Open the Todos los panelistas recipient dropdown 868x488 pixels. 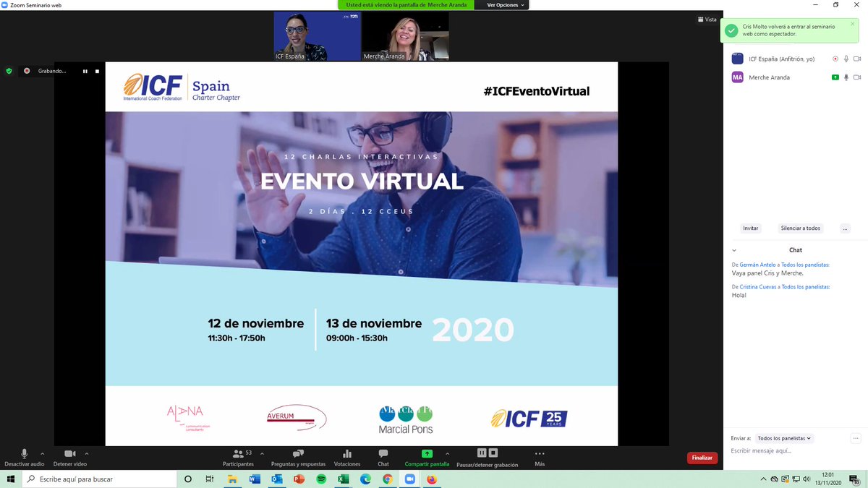pyautogui.click(x=785, y=438)
